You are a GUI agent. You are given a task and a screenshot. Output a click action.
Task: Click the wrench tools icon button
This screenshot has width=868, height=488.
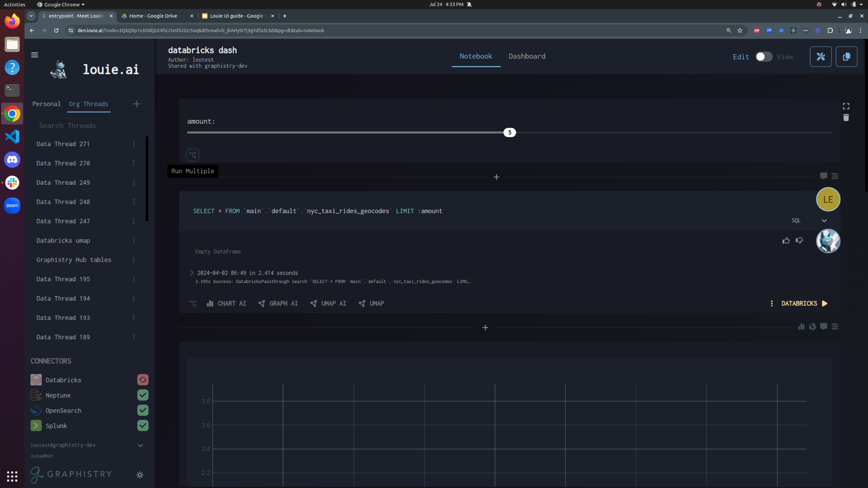pyautogui.click(x=821, y=57)
